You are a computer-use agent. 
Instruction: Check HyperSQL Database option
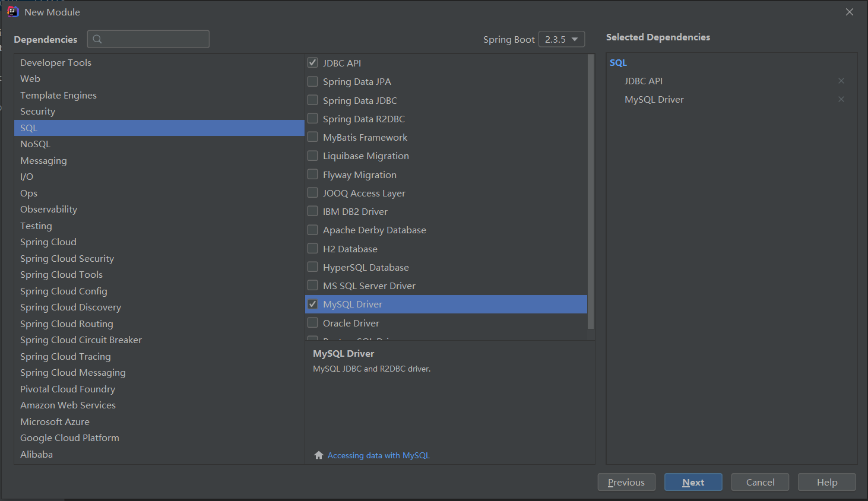click(x=312, y=267)
